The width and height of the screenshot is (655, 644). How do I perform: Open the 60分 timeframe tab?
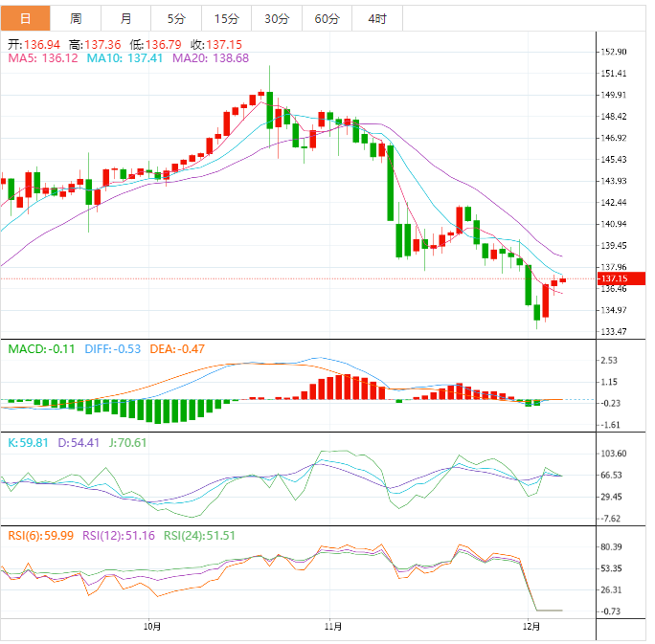click(x=327, y=18)
